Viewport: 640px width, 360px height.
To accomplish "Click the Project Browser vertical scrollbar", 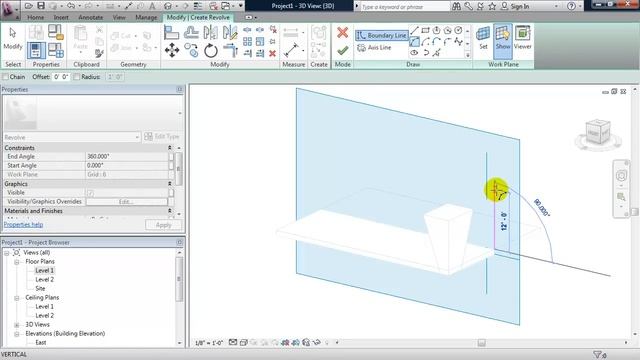I will 179,279.
